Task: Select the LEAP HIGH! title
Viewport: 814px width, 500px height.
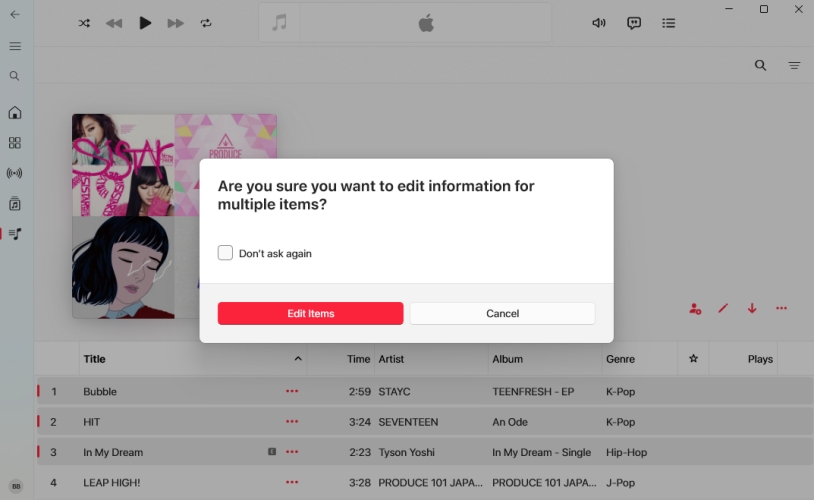Action: (112, 483)
